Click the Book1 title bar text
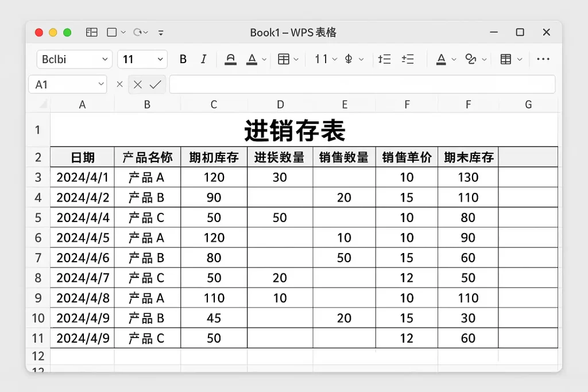Screen dimensions: 588x392 [x=294, y=33]
